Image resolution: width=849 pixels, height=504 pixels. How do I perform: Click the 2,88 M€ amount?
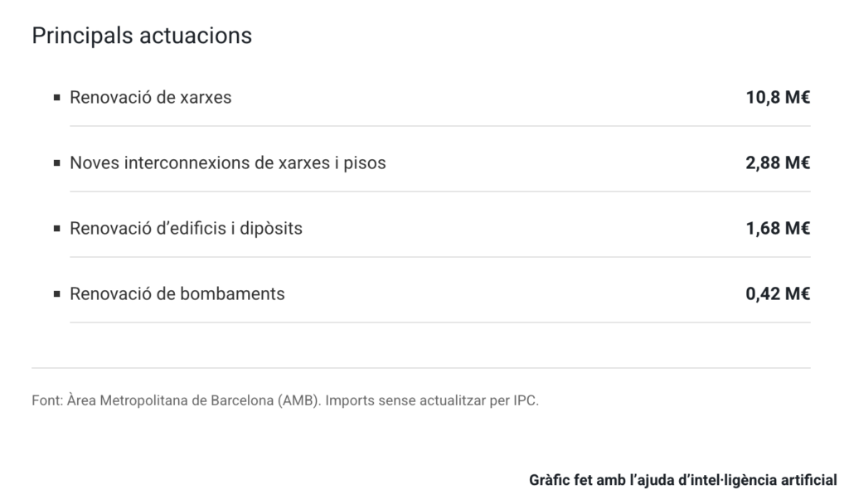[x=778, y=163]
